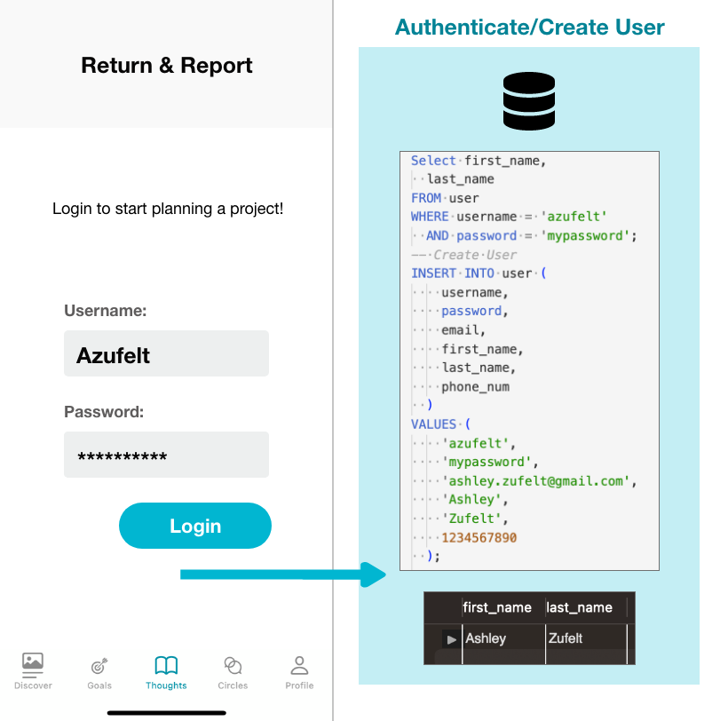This screenshot has width=728, height=721.
Task: Open the Discover tab picture icon
Action: click(x=33, y=662)
